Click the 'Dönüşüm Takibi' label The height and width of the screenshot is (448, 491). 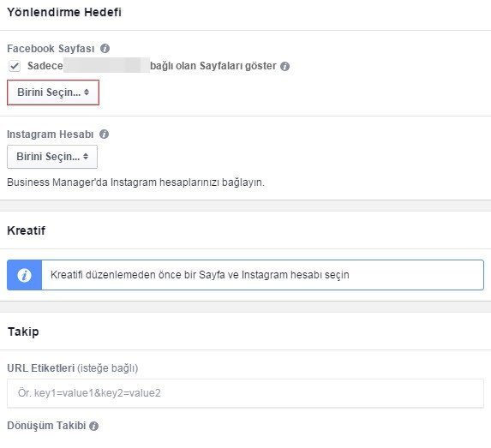point(46,426)
